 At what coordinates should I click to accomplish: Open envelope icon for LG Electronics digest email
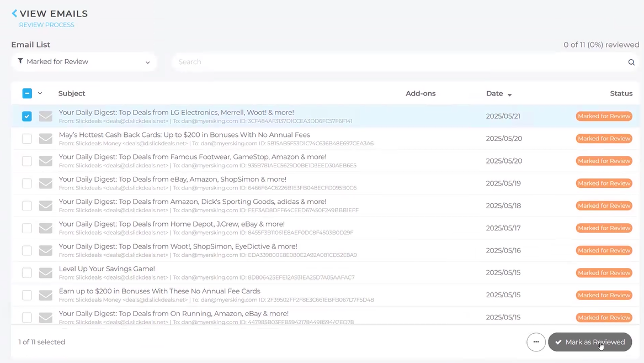(46, 117)
